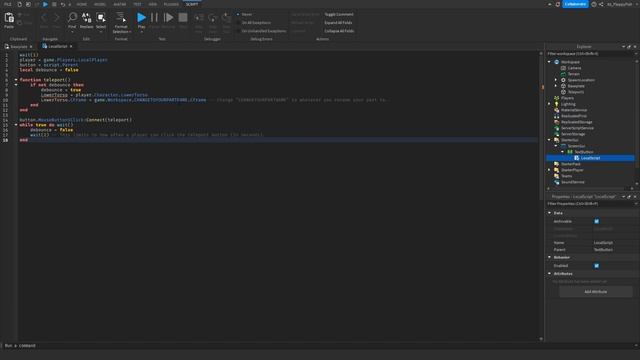Viewport: 640px width, 360px height.
Task: Collapse code fold at function teleport line
Action: pyautogui.click(x=16, y=80)
